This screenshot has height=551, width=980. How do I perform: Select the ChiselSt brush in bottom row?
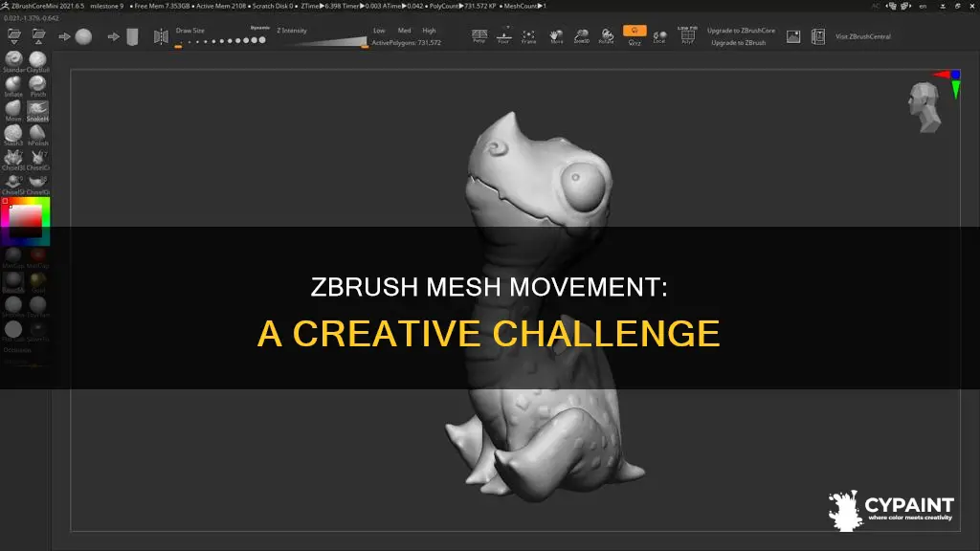(x=13, y=184)
